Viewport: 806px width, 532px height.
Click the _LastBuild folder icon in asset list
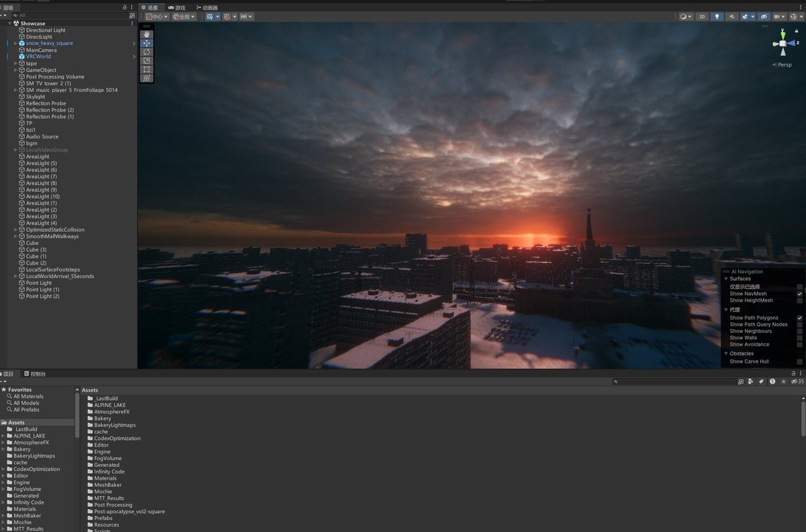(91, 398)
